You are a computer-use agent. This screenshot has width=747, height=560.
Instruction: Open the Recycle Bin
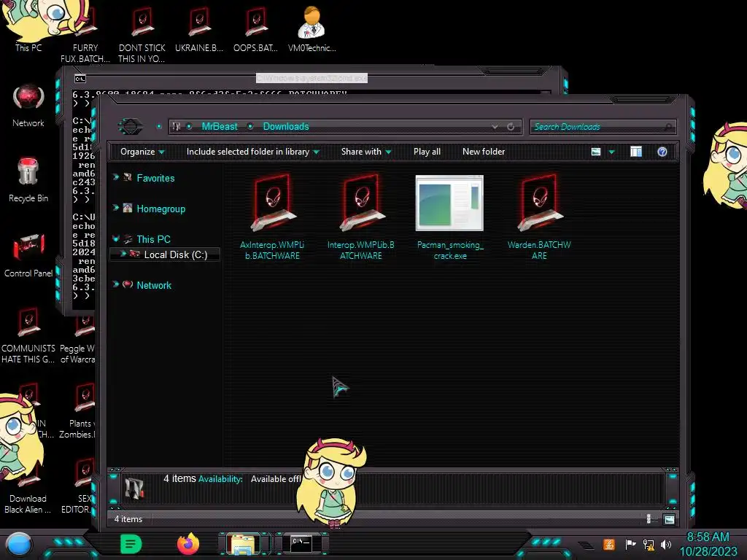28,180
